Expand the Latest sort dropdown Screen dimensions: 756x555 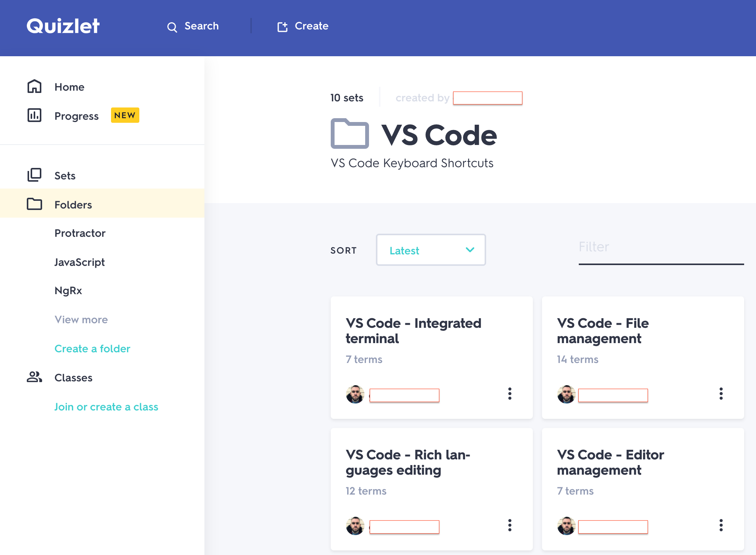(x=431, y=250)
